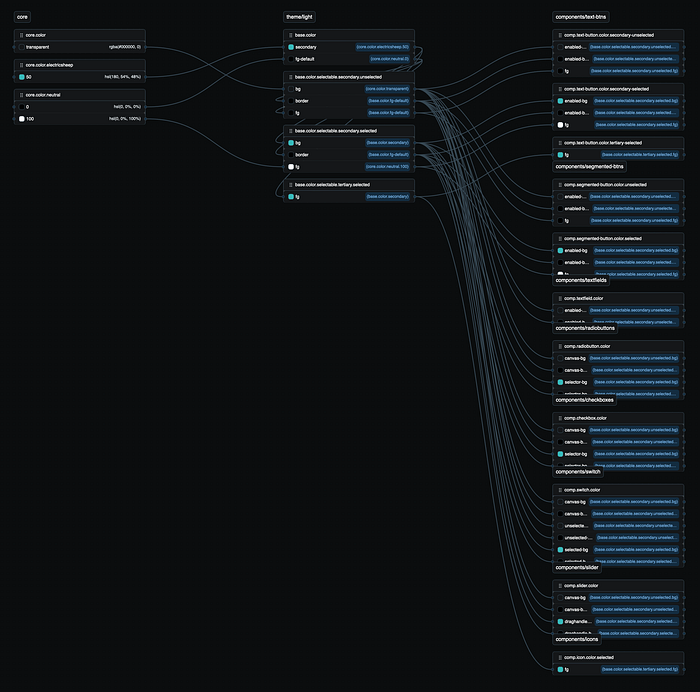Grab the comp.icon.color.selected node drag handle

[559, 657]
